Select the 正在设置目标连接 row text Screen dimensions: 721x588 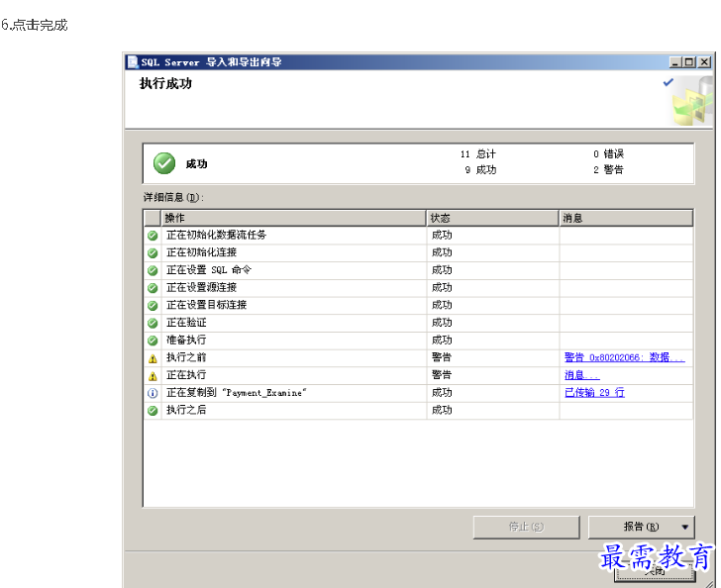click(206, 305)
